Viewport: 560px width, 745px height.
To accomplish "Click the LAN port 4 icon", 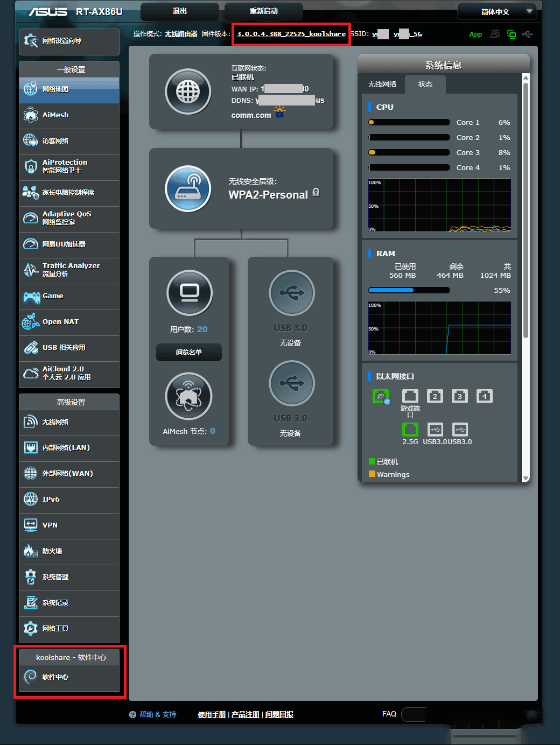I will 485,396.
